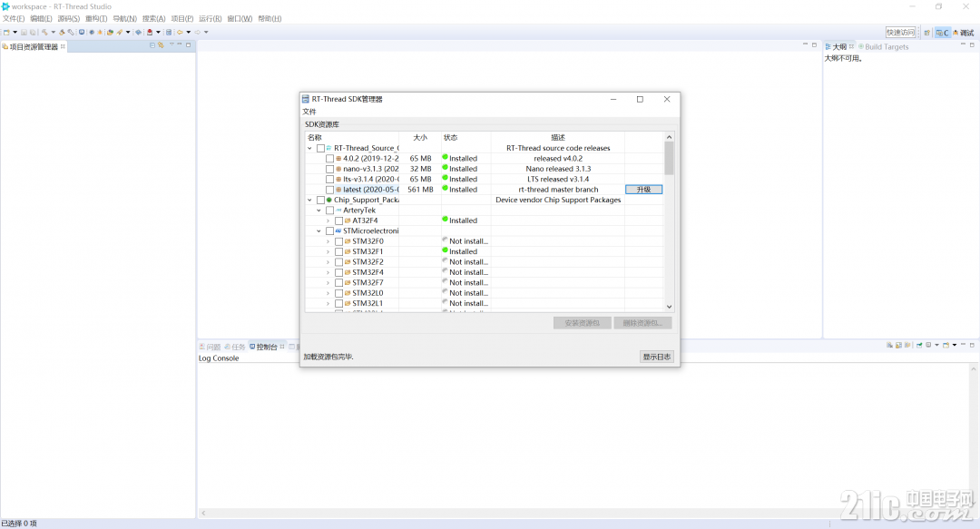Click link-with-editor icon in project explorer
The height and width of the screenshot is (529, 980).
pos(161,45)
